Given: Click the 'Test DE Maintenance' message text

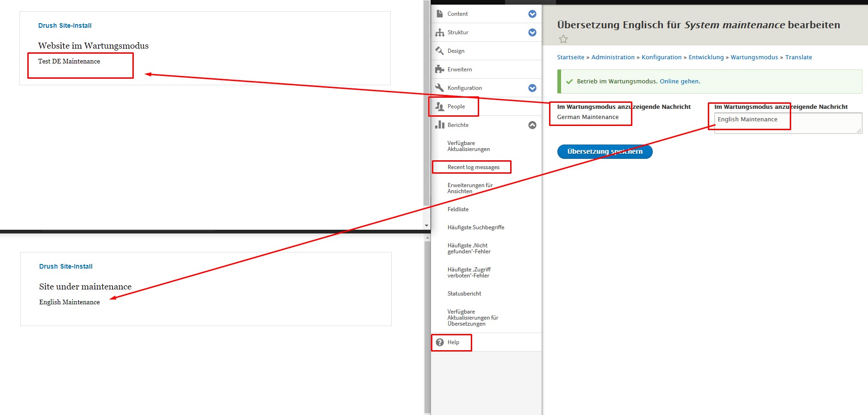Looking at the screenshot, I should click(x=69, y=61).
